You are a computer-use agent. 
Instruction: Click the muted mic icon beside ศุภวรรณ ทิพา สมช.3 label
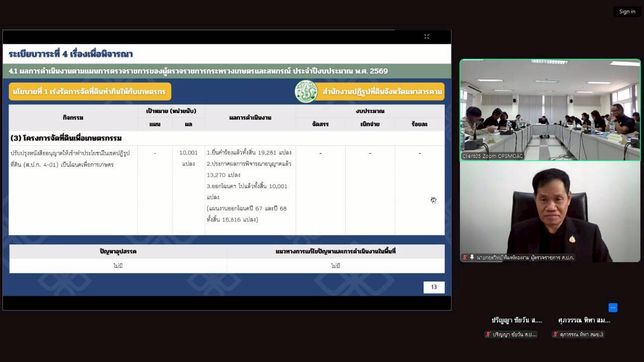click(554, 334)
